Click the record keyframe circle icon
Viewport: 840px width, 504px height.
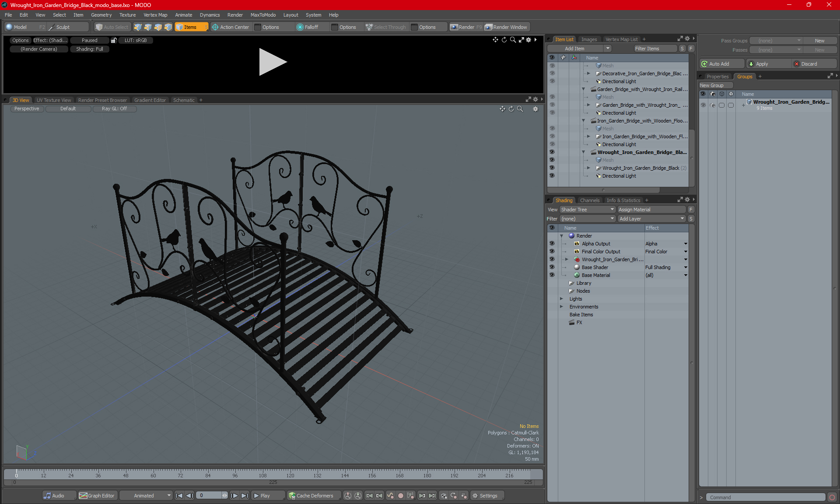(x=400, y=496)
